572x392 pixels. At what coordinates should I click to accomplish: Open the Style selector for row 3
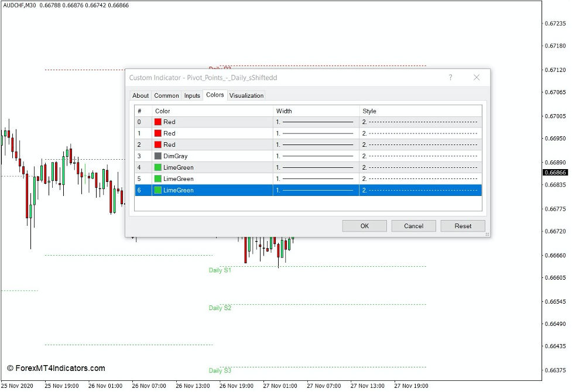point(422,156)
